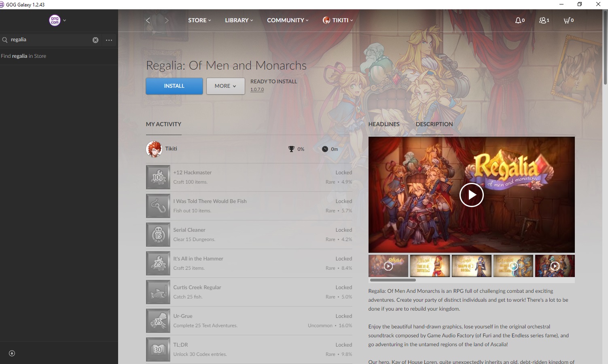Click the Tikiti avatar picture
The image size is (608, 364).
(154, 149)
